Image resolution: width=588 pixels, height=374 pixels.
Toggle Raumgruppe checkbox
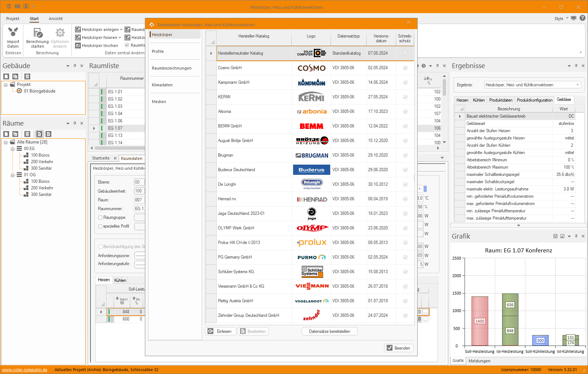coord(100,218)
